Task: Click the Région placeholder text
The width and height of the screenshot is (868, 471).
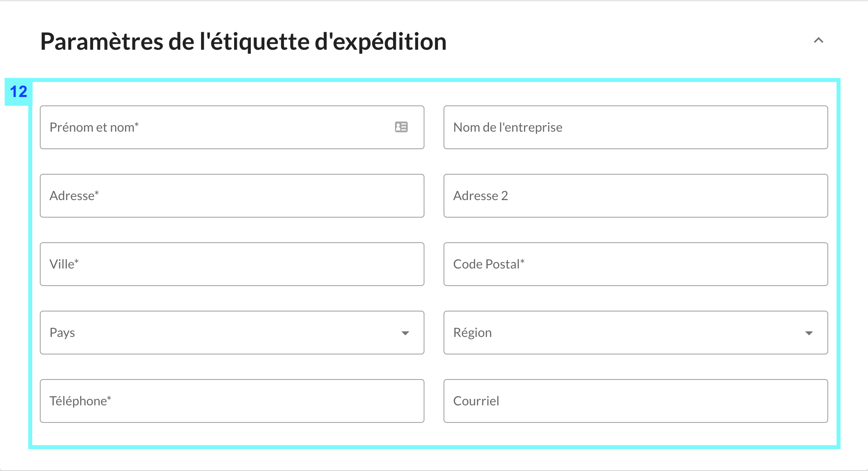Action: click(x=472, y=333)
